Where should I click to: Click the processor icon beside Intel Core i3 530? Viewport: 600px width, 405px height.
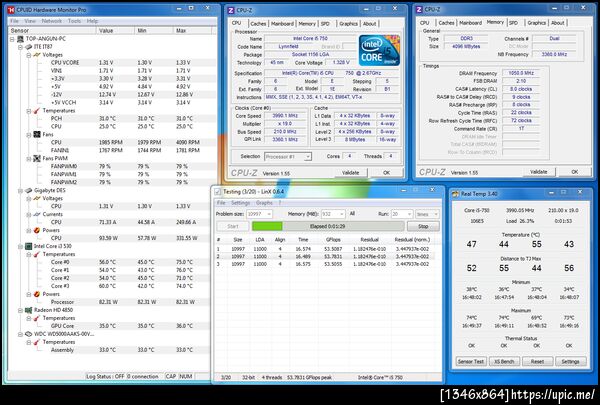point(29,246)
